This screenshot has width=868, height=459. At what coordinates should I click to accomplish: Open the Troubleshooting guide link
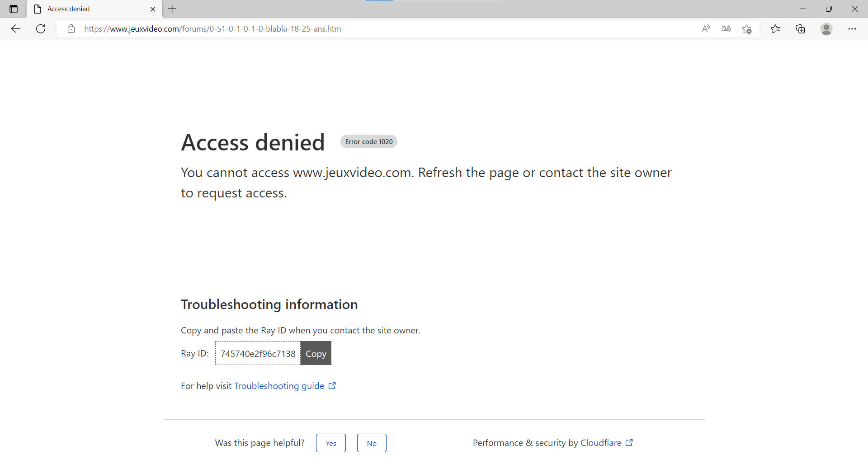279,386
